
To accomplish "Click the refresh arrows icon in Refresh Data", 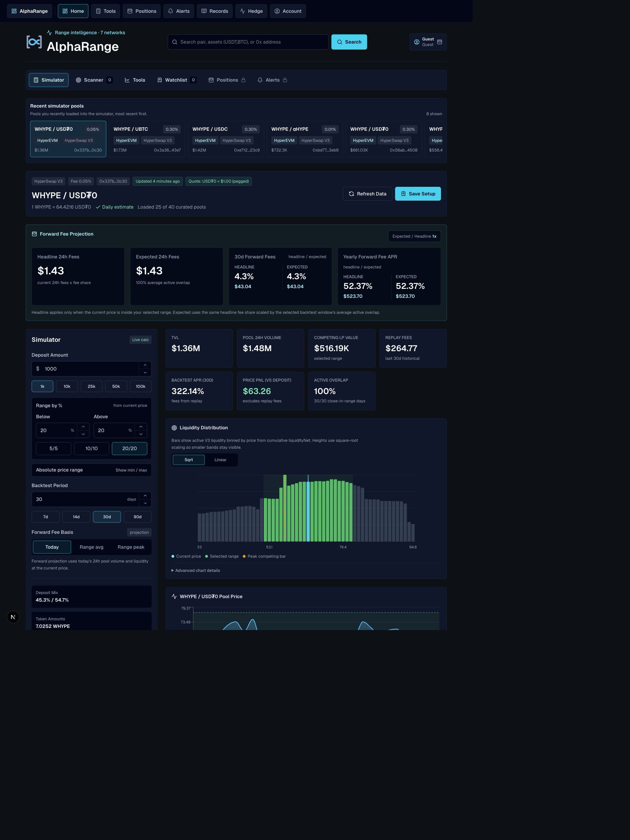I will coord(351,194).
